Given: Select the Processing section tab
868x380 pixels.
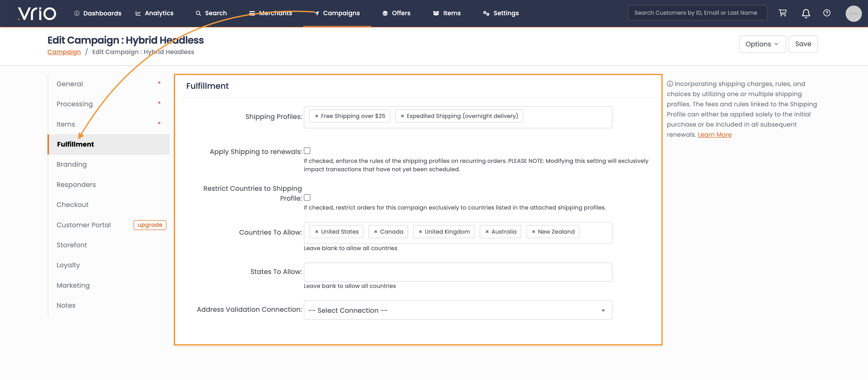Looking at the screenshot, I should (x=109, y=104).
